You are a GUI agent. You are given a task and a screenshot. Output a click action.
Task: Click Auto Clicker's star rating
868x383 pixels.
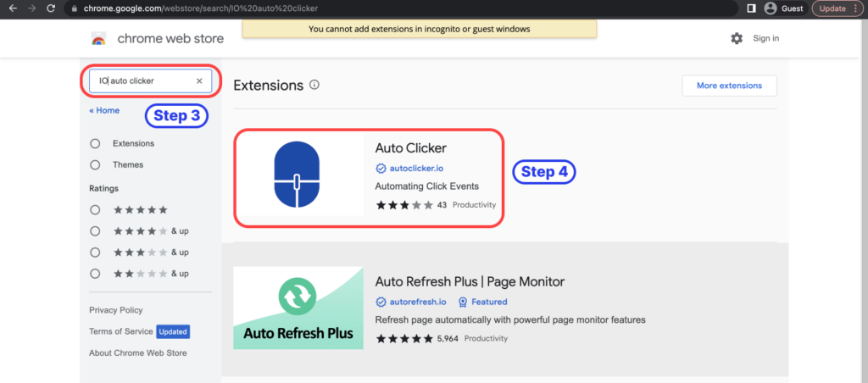point(404,205)
